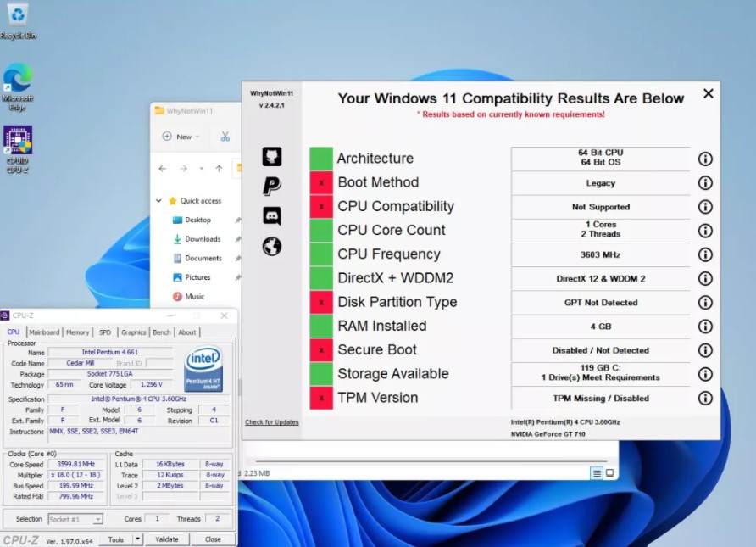The height and width of the screenshot is (547, 756).
Task: View info for CPU Compatibility result
Action: (707, 207)
